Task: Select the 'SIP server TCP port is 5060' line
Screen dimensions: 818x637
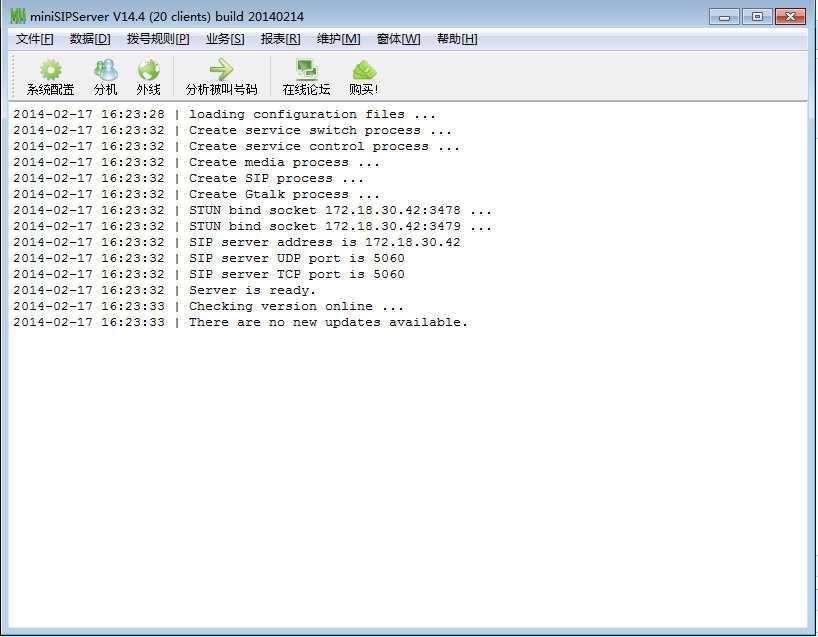Action: tap(209, 274)
